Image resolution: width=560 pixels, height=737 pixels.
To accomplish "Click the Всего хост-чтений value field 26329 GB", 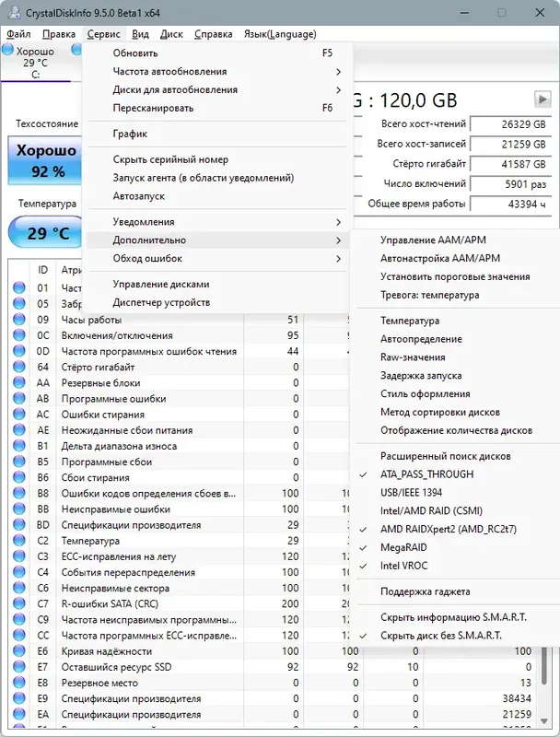I will 510,124.
